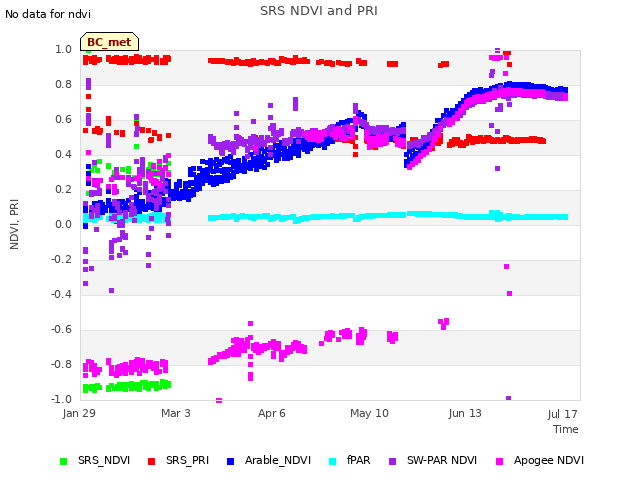Click the Mar 3 x-axis tick label
This screenshot has width=640, height=480.
point(176,413)
